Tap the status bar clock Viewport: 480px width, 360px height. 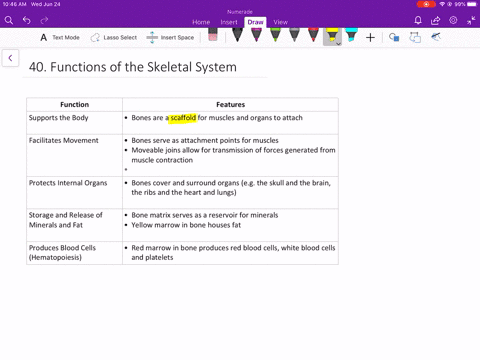tap(14, 4)
